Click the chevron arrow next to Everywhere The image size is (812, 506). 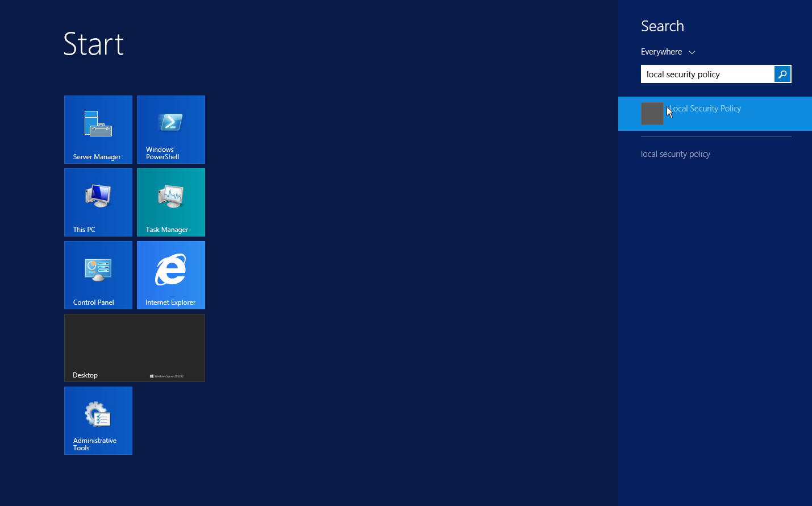click(692, 52)
